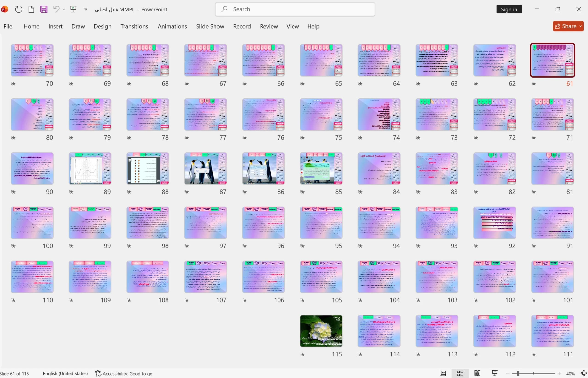The image size is (588, 378).
Task: Open Reading View from status bar
Action: coord(477,373)
